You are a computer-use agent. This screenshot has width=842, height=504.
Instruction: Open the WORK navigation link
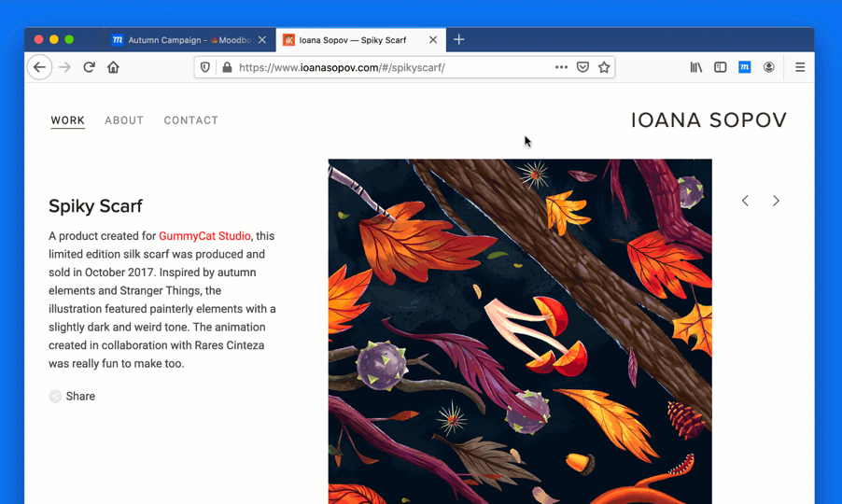tap(67, 120)
